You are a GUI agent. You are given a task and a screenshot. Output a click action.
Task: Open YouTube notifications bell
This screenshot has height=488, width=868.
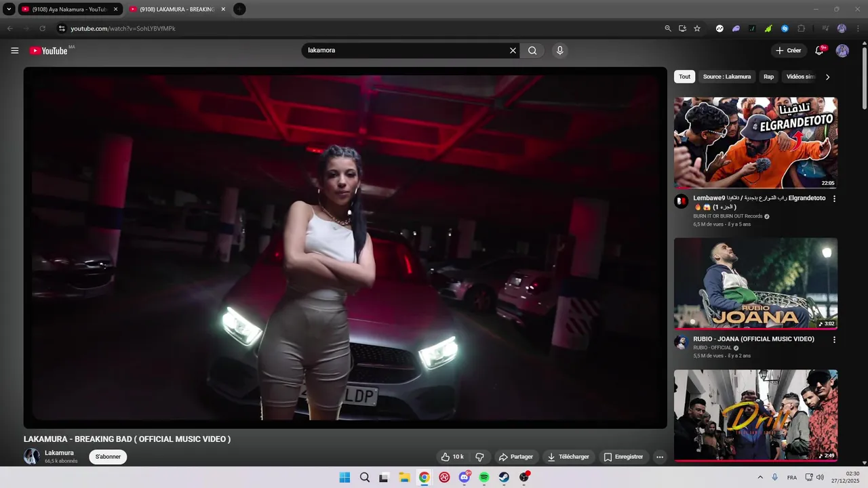819,50
